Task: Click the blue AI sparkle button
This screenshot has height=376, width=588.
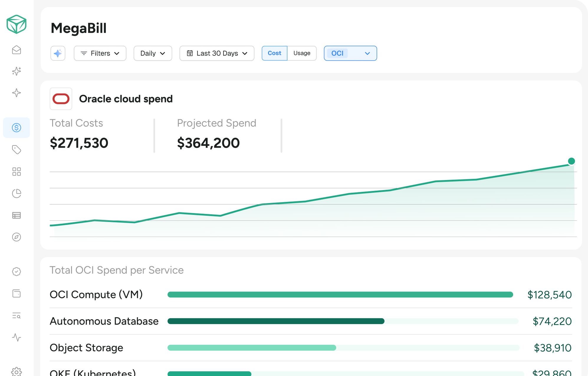Action: [x=58, y=53]
